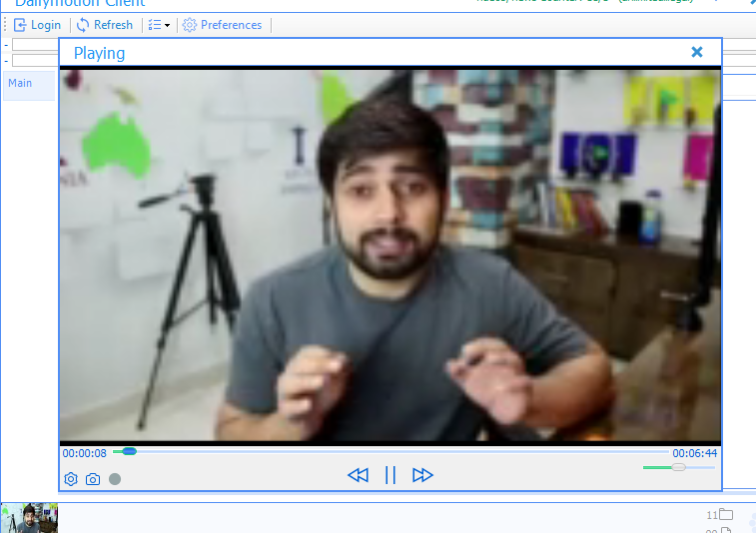Click the toolbar drag grip handle
756x533 pixels.
[x=5, y=25]
